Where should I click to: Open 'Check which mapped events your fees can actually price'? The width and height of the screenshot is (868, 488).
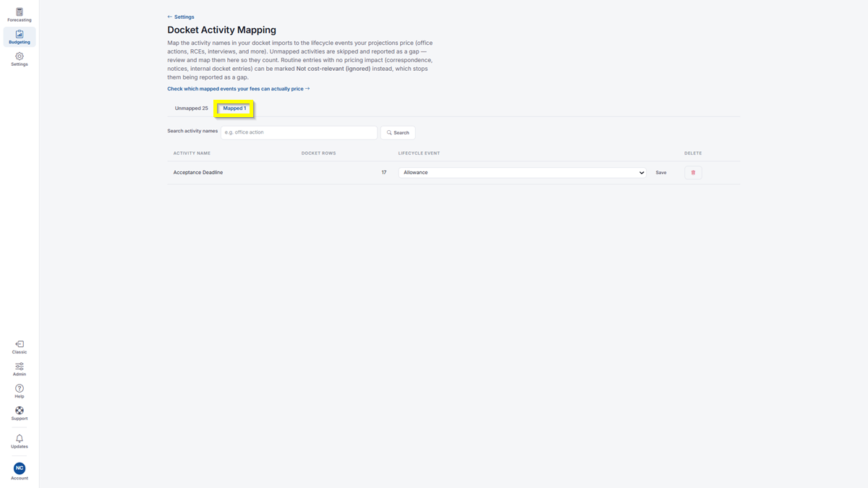click(x=239, y=89)
